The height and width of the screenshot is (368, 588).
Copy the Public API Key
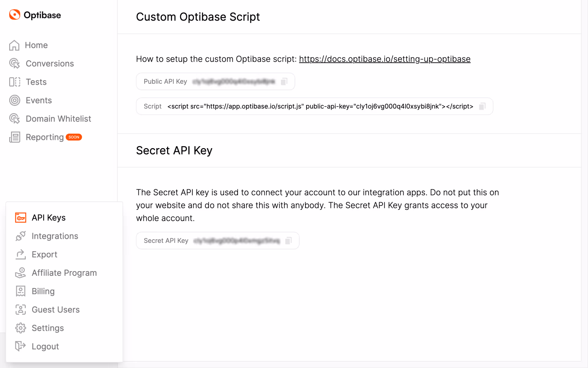click(x=284, y=82)
